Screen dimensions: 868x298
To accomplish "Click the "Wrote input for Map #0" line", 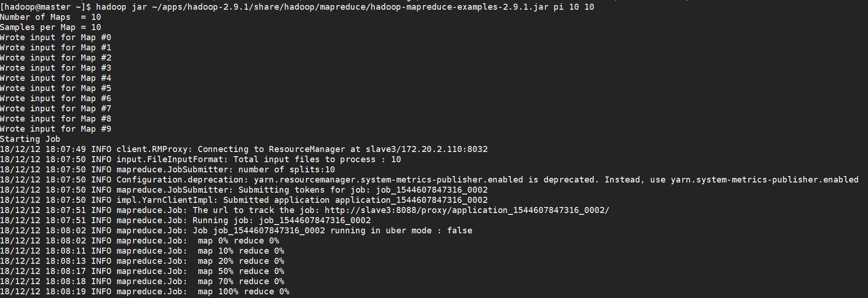I will tap(55, 37).
